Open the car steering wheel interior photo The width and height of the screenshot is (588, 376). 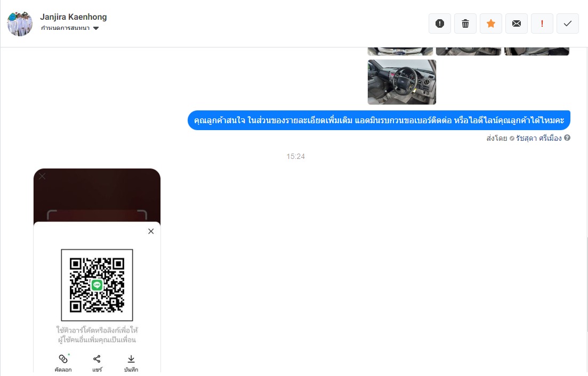pyautogui.click(x=401, y=82)
